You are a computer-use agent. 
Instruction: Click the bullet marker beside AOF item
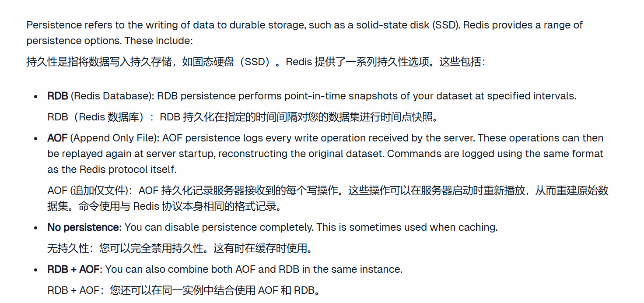[x=36, y=138]
